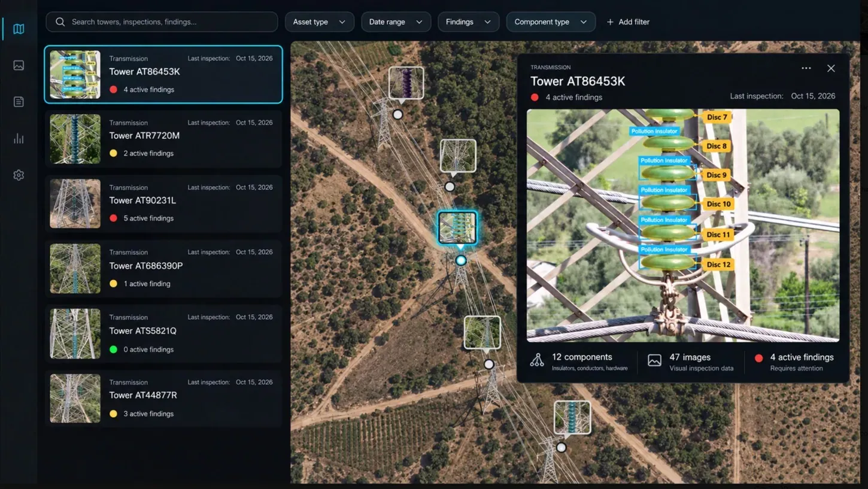Click the plus icon for Add filter
This screenshot has width=868, height=489.
point(610,22)
